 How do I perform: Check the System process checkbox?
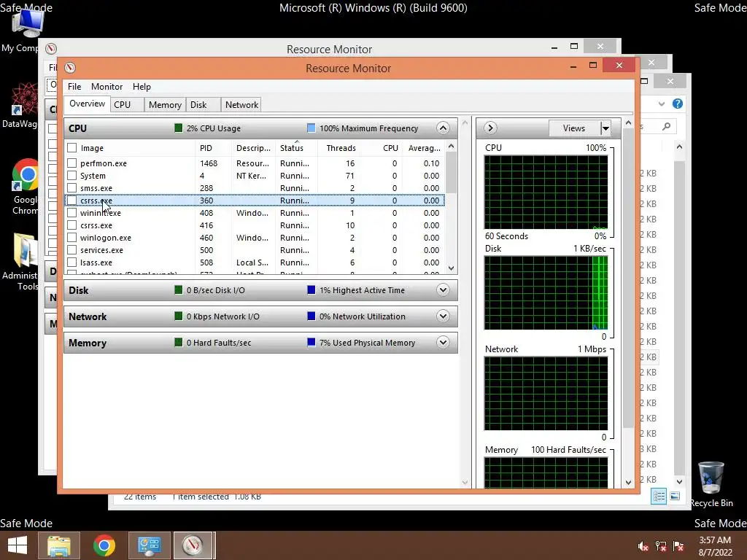[x=72, y=176]
